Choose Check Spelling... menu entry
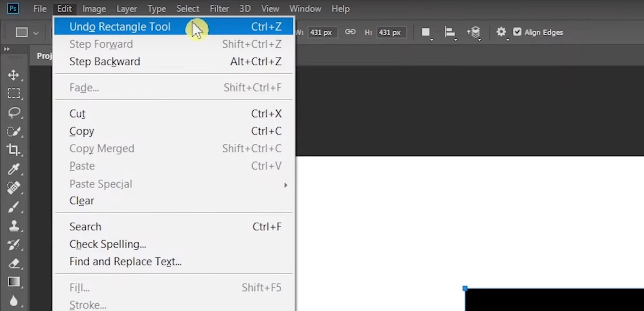 pyautogui.click(x=174, y=244)
